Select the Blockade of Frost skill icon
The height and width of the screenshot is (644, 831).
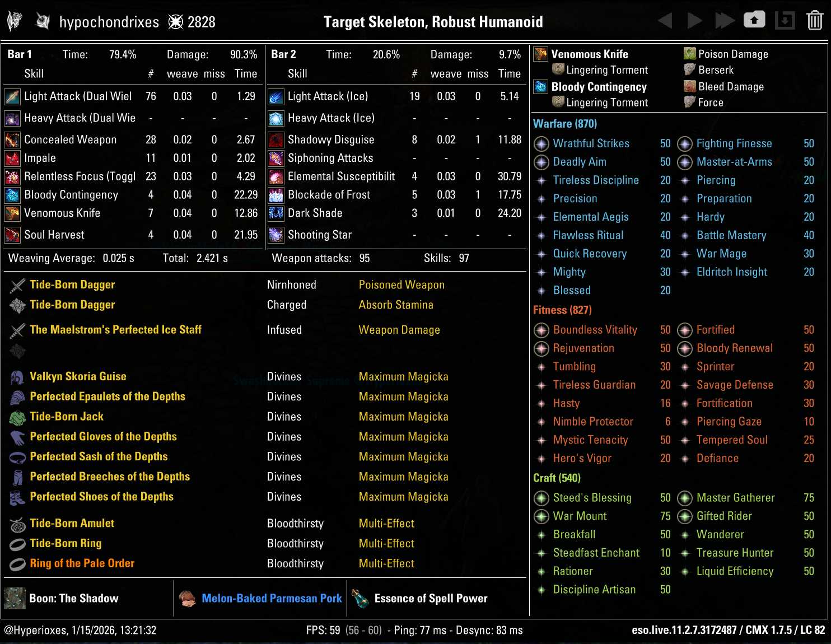coord(276,195)
